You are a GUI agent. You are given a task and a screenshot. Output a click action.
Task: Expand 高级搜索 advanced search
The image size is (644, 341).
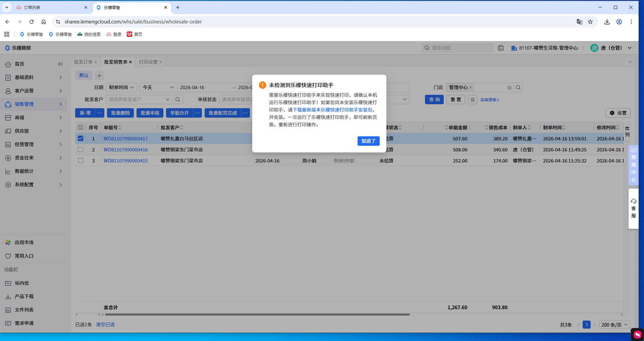[x=490, y=100]
